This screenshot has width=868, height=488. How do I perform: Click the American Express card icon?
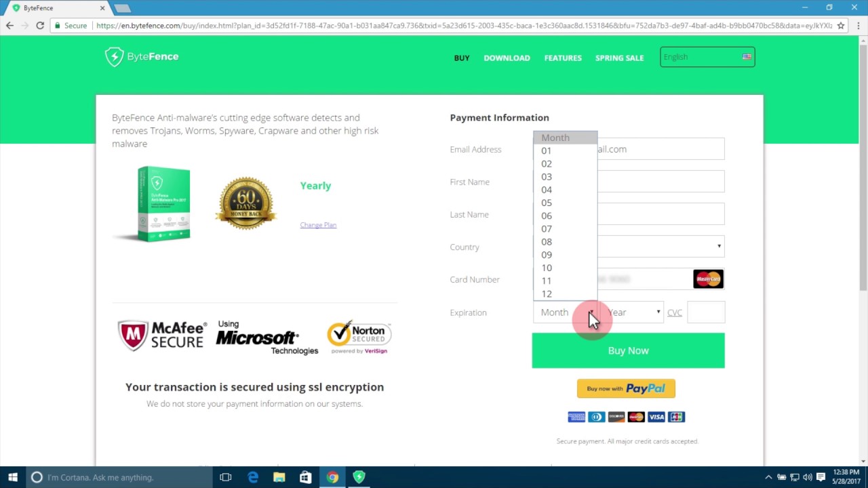click(576, 417)
